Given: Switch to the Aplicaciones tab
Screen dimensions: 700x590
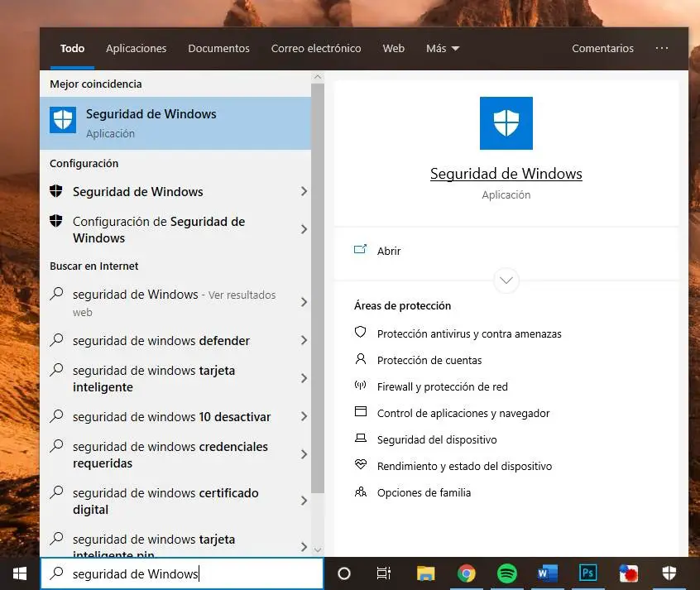Looking at the screenshot, I should pyautogui.click(x=137, y=48).
